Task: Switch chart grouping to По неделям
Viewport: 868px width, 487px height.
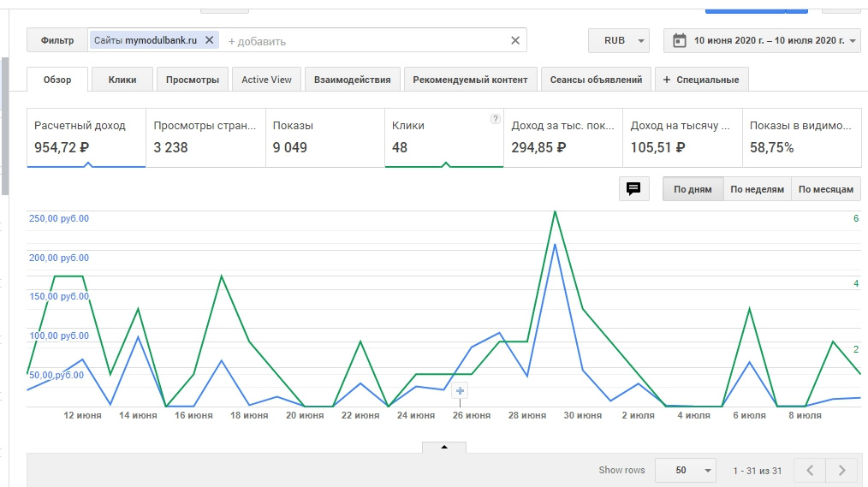Action: tap(757, 189)
